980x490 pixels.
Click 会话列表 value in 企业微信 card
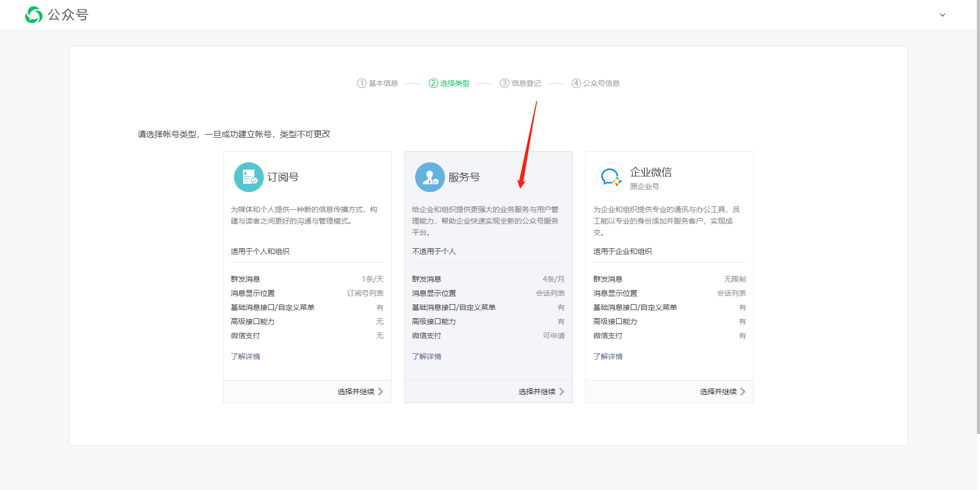[731, 293]
